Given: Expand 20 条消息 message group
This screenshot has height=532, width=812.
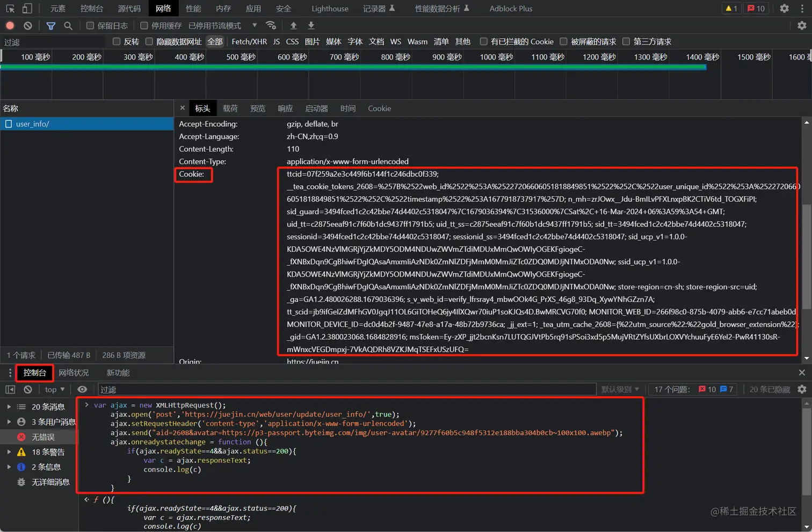Looking at the screenshot, I should click(x=9, y=407).
